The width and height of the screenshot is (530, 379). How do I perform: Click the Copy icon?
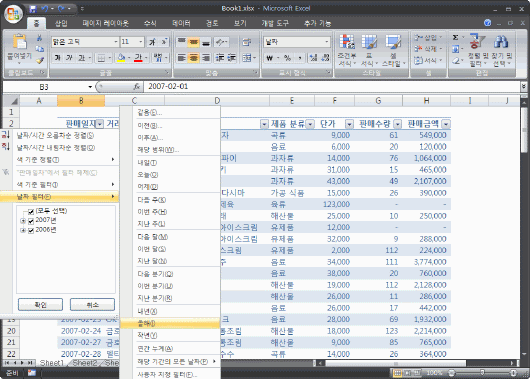(40, 49)
